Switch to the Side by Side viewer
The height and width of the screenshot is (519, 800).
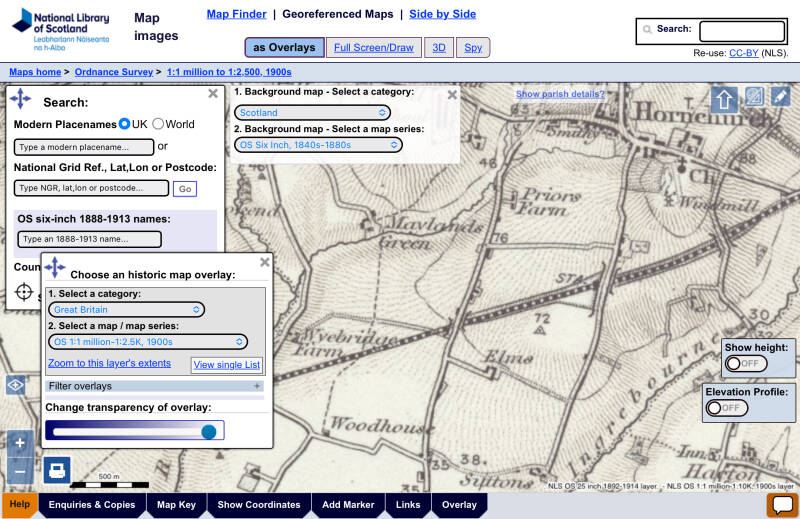pyautogui.click(x=442, y=14)
